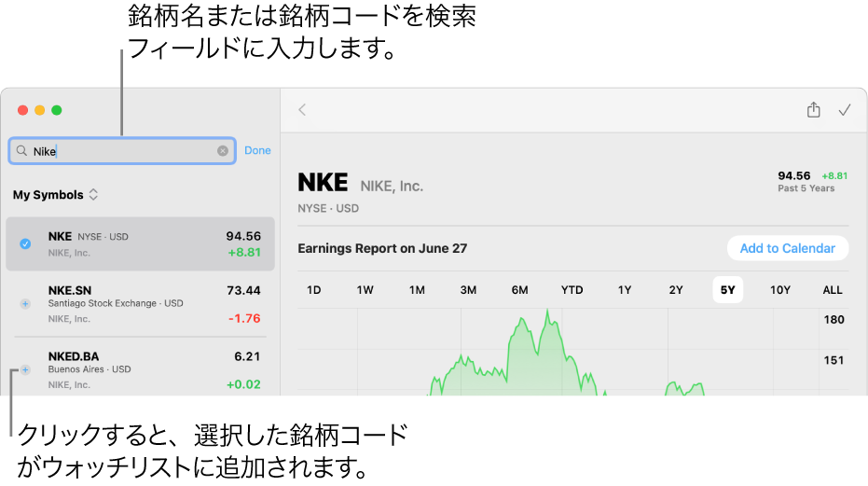Select the YTD chart range

572,290
